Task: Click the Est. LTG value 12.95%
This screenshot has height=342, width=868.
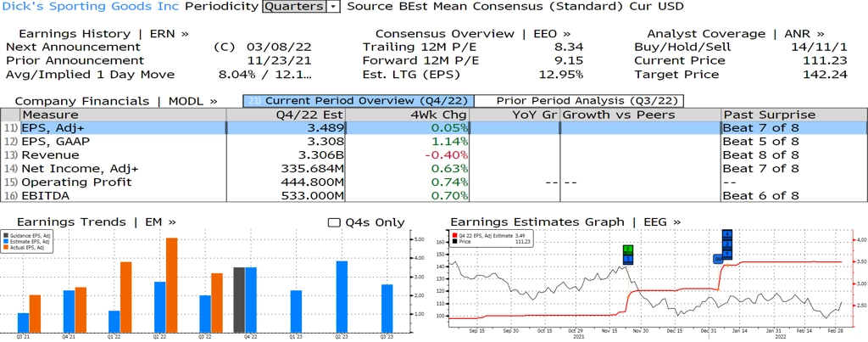Action: point(561,75)
